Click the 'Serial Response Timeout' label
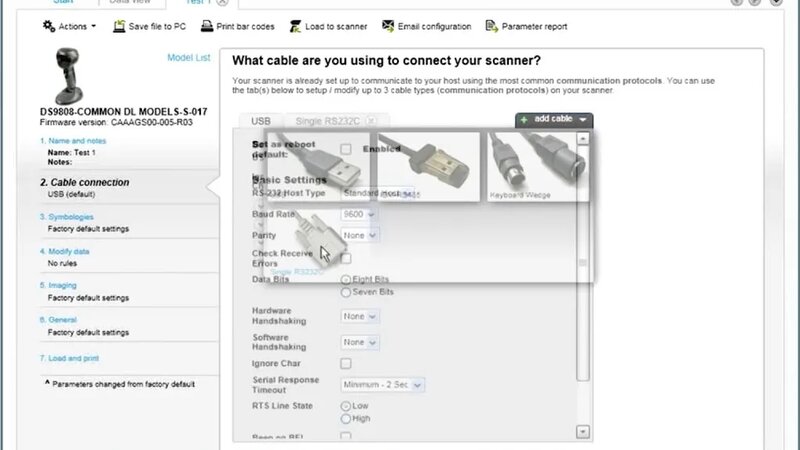This screenshot has height=450, width=800. (x=286, y=385)
